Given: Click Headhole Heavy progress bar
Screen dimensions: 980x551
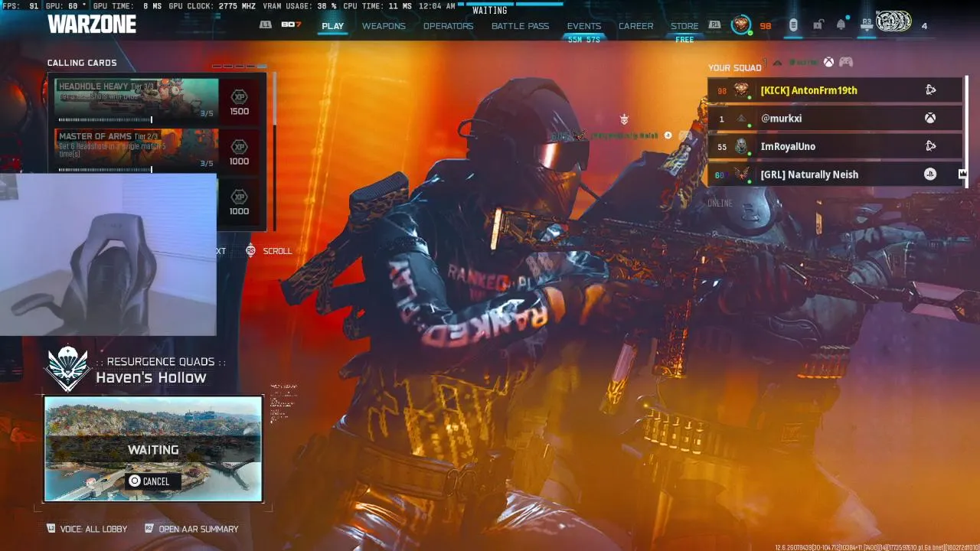Looking at the screenshot, I should tap(106, 119).
